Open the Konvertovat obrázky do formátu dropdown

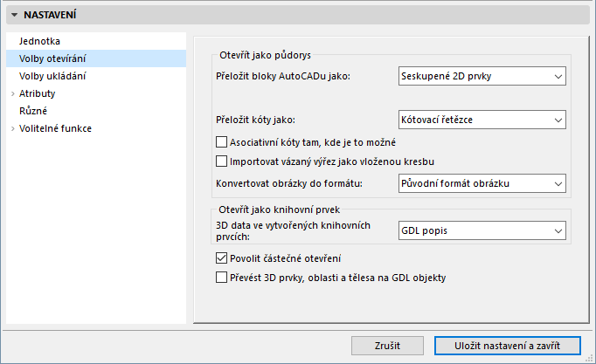click(x=482, y=183)
